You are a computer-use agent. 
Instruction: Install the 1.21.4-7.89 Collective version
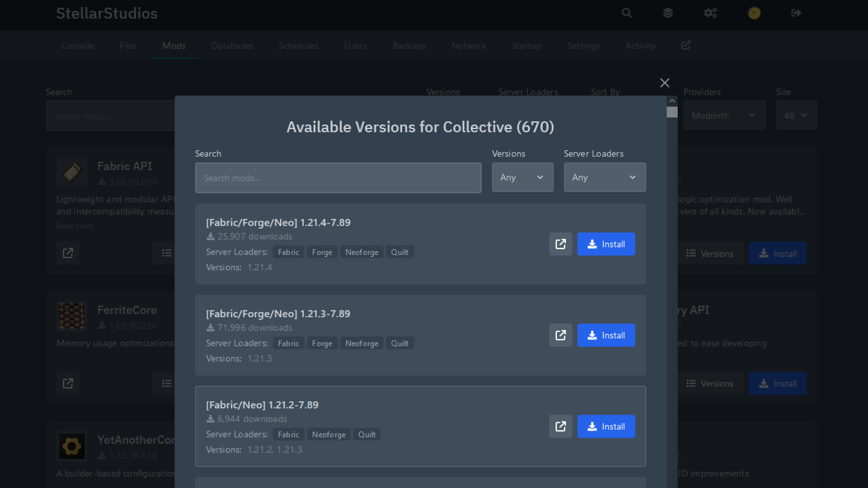click(606, 244)
